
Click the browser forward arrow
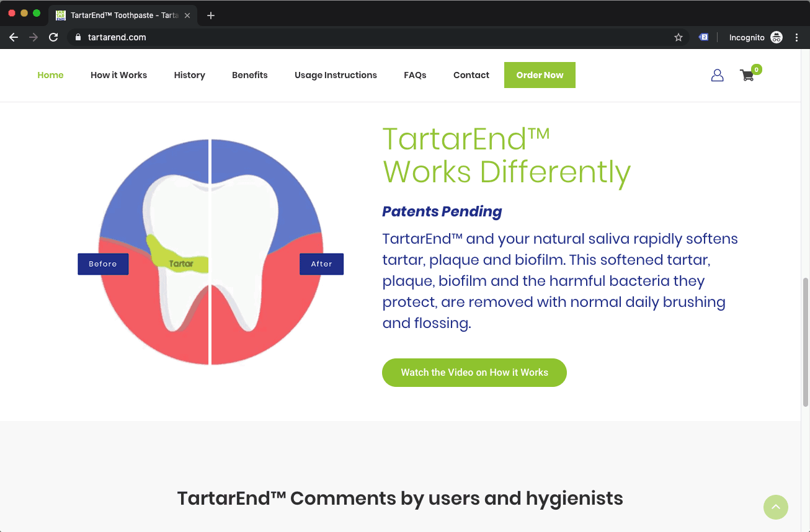[x=33, y=37]
